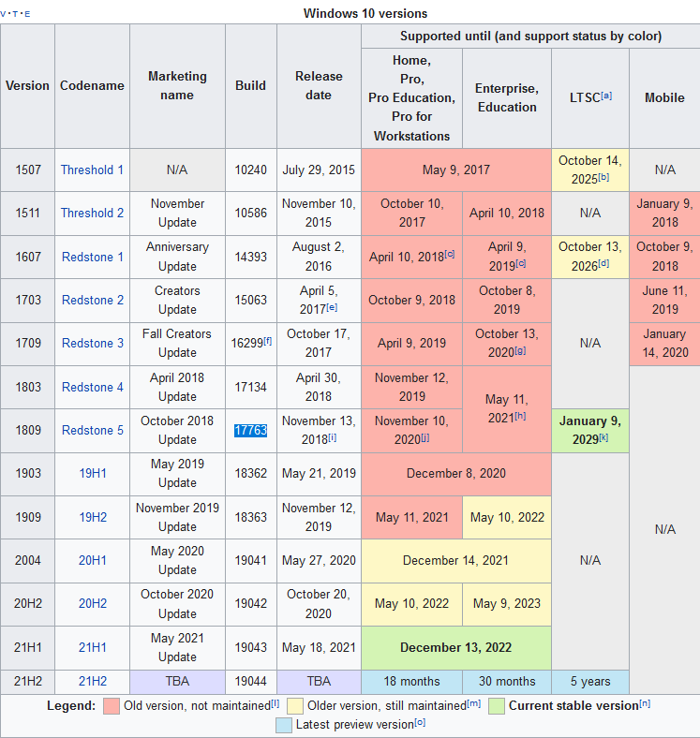Click the 'December 8, 2020' cell
700x738 pixels.
coord(456,474)
